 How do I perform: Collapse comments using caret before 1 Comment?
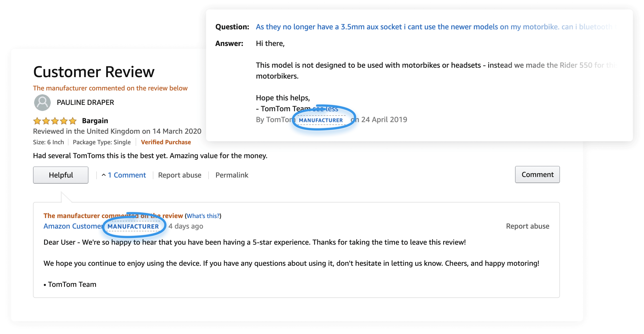[x=104, y=175]
